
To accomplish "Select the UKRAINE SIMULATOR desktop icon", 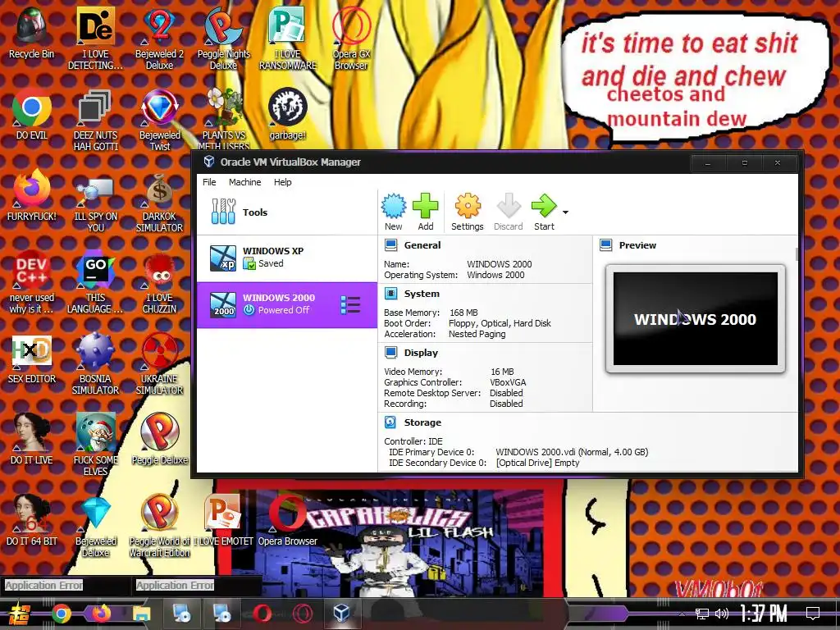I will coord(159,363).
